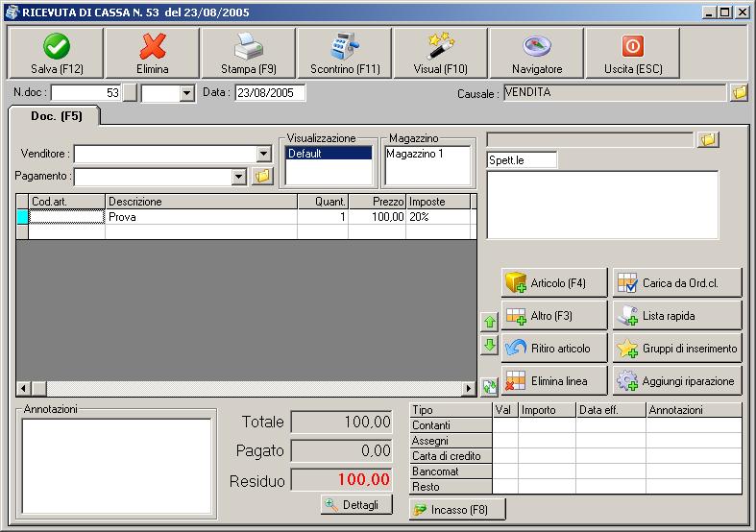Click the N.doc number field

[x=85, y=93]
